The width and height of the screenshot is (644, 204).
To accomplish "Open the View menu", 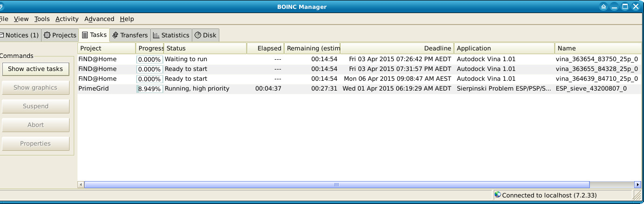I will click(21, 19).
